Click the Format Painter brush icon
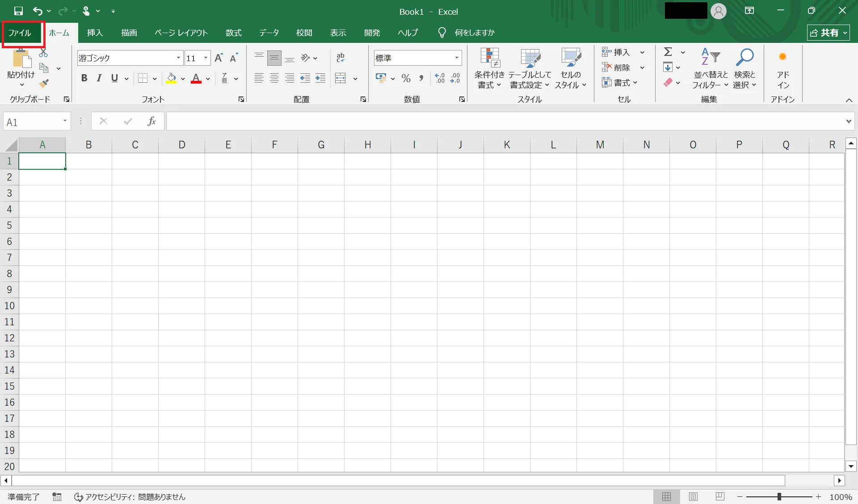The width and height of the screenshot is (858, 504). pos(44,83)
